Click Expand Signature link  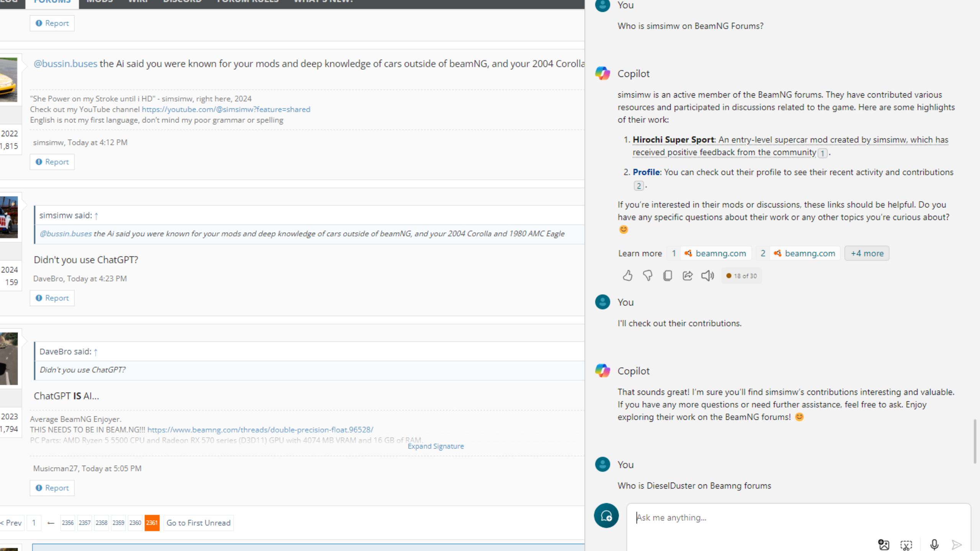click(435, 446)
